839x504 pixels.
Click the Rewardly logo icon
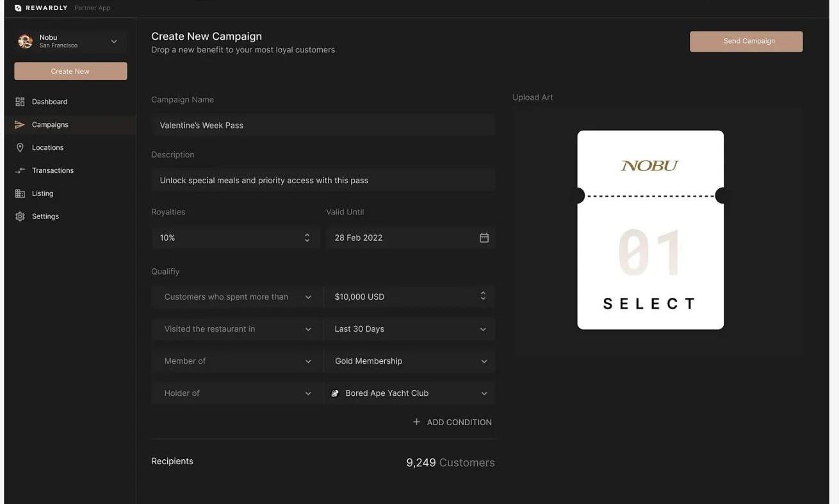(x=18, y=8)
